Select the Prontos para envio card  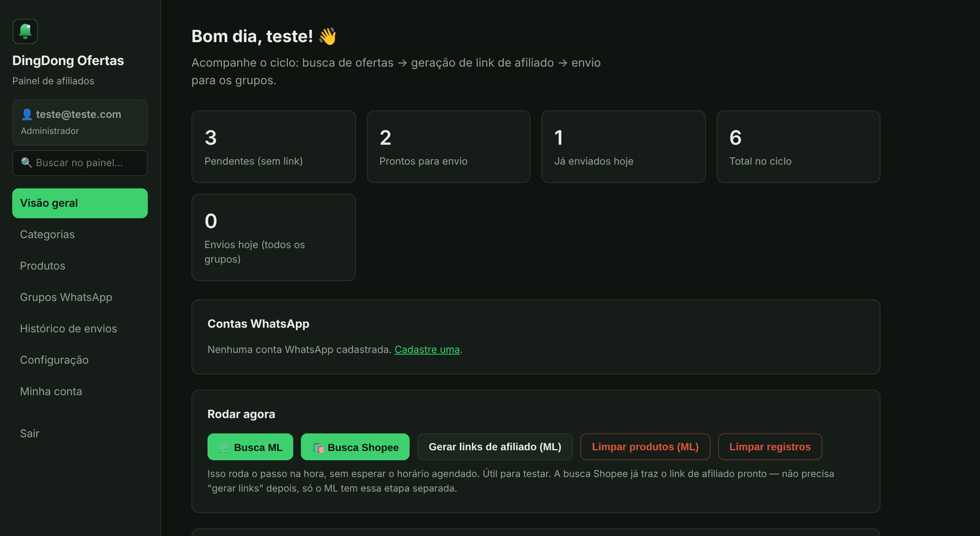click(448, 146)
